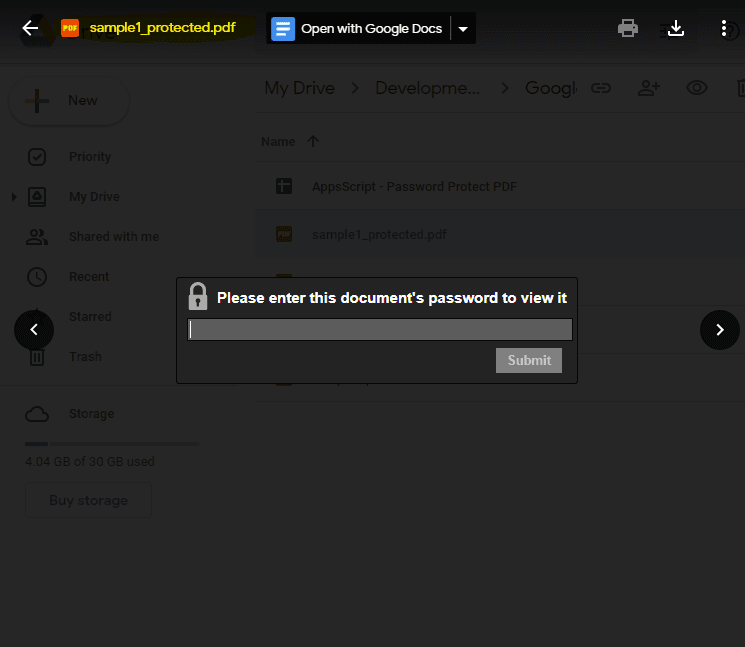Click the storage usage progress bar
This screenshot has width=745, height=647.
click(112, 444)
